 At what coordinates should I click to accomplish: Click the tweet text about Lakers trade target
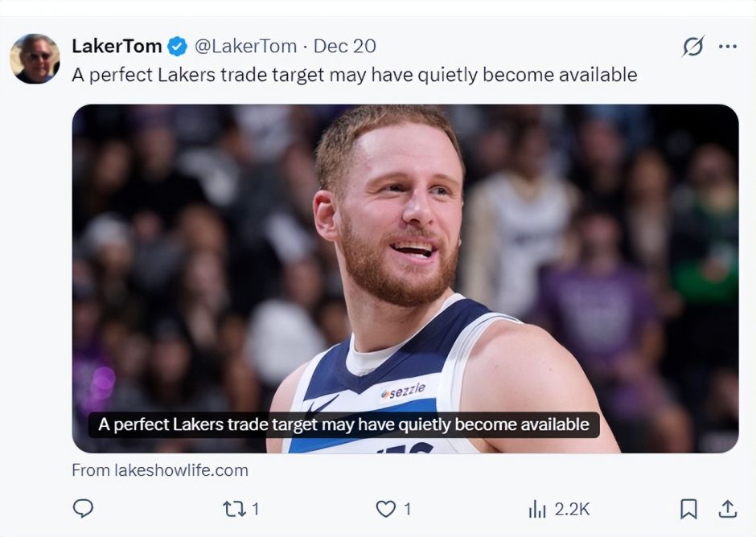tap(354, 75)
